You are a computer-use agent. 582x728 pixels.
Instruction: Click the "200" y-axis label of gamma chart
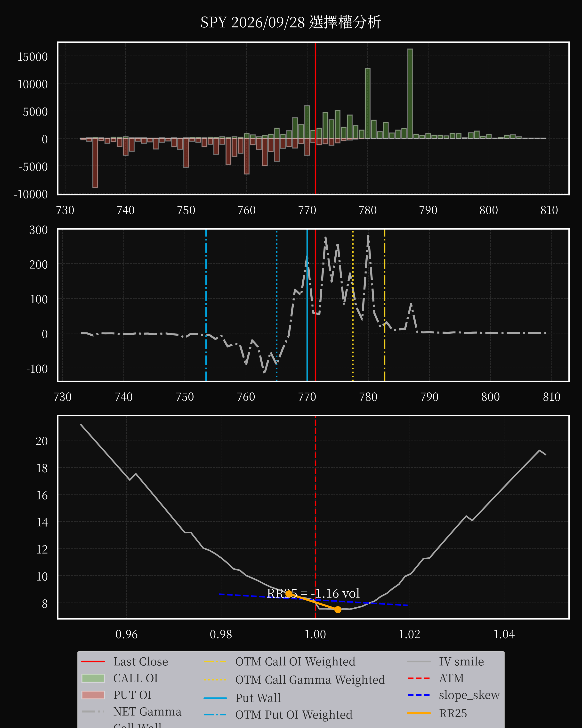[39, 265]
